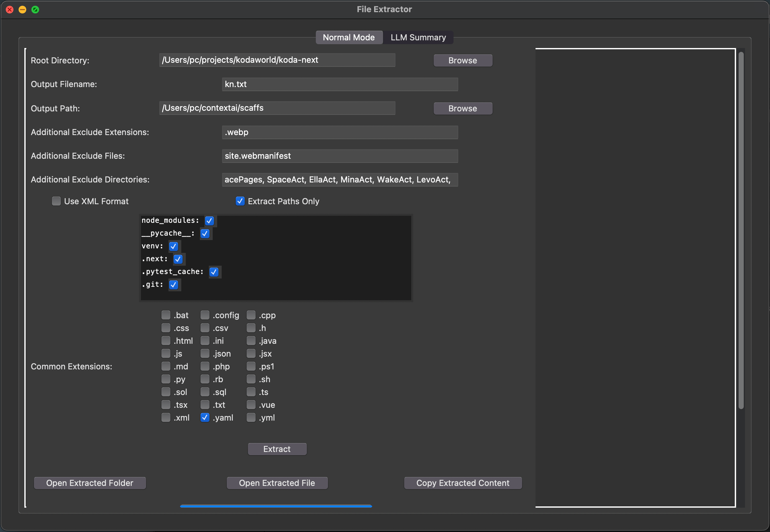Select the .sh extension checkbox
Screen dimensions: 770x532
tap(251, 379)
